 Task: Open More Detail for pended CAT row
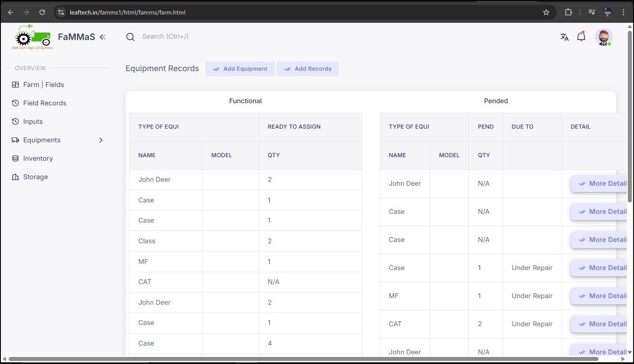(599, 324)
